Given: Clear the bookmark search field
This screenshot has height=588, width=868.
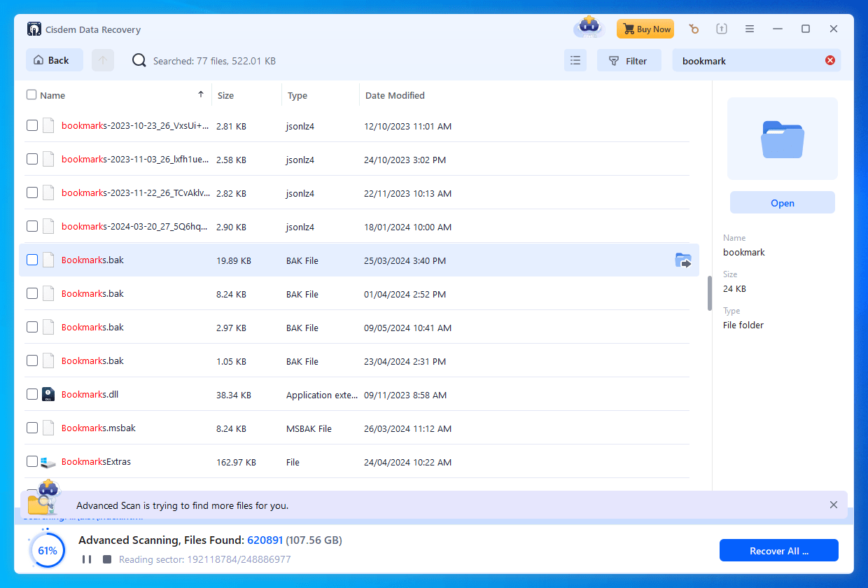Looking at the screenshot, I should [829, 60].
